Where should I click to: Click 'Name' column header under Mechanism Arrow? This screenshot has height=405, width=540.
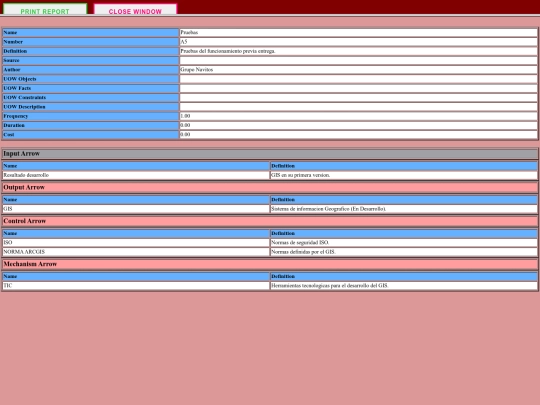pos(136,277)
